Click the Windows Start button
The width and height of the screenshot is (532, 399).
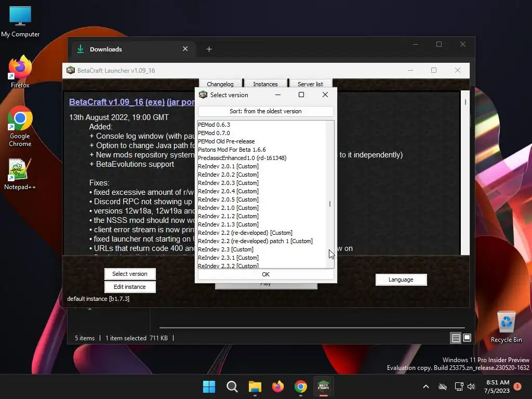(x=209, y=387)
